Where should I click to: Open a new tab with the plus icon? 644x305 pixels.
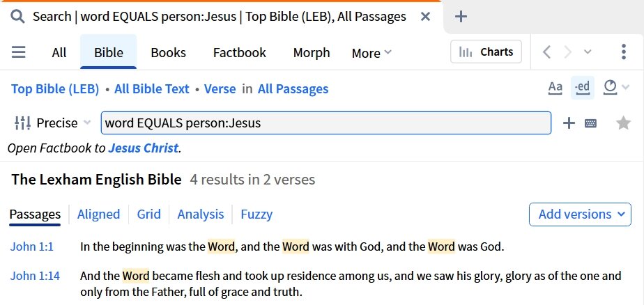click(x=461, y=17)
